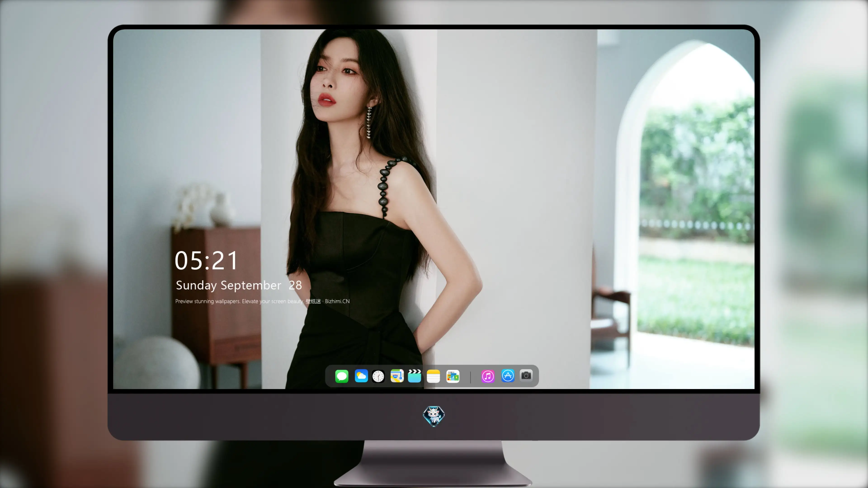Click the 'Preview stunning wallpapers' caption text
Viewport: 868px width, 488px height.
262,301
